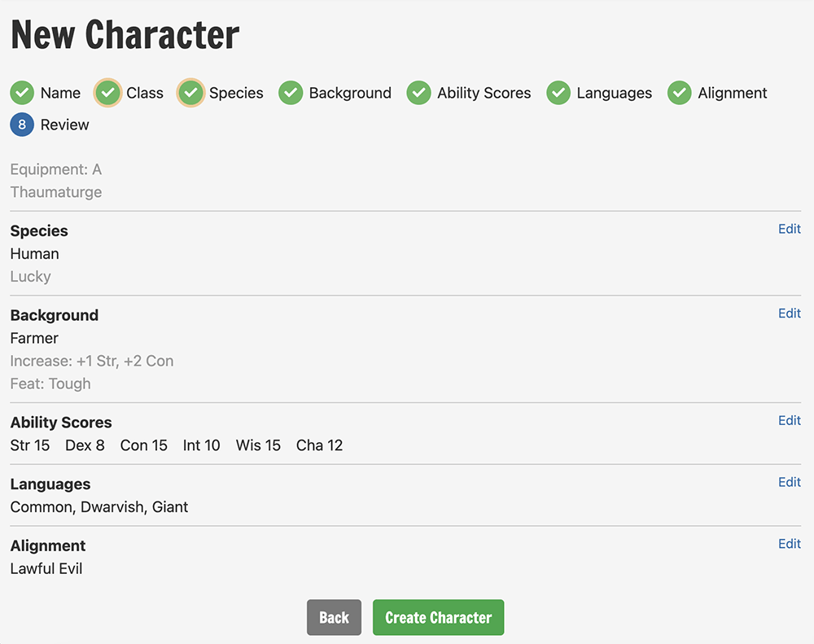Click the green checkmark beside Alignment step
Image resolution: width=814 pixels, height=644 pixels.
point(680,93)
